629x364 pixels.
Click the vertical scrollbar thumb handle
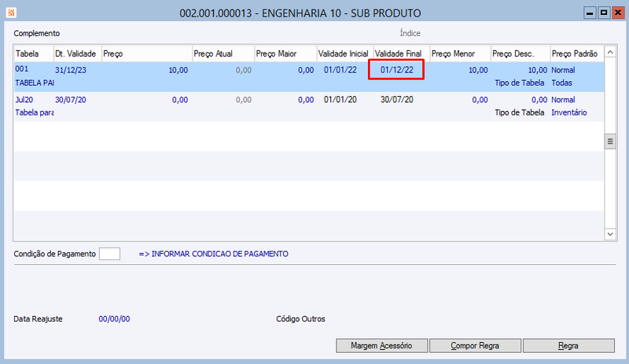(610, 142)
